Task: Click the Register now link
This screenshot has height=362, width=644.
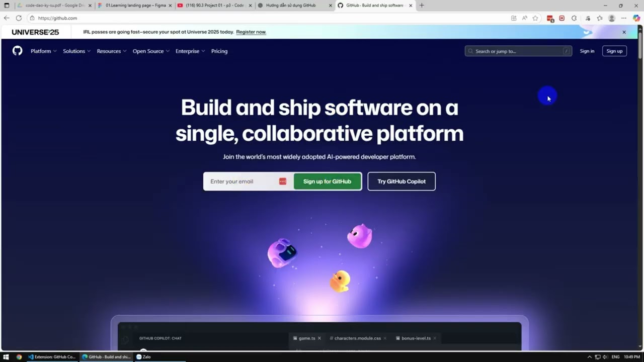Action: coord(251,32)
